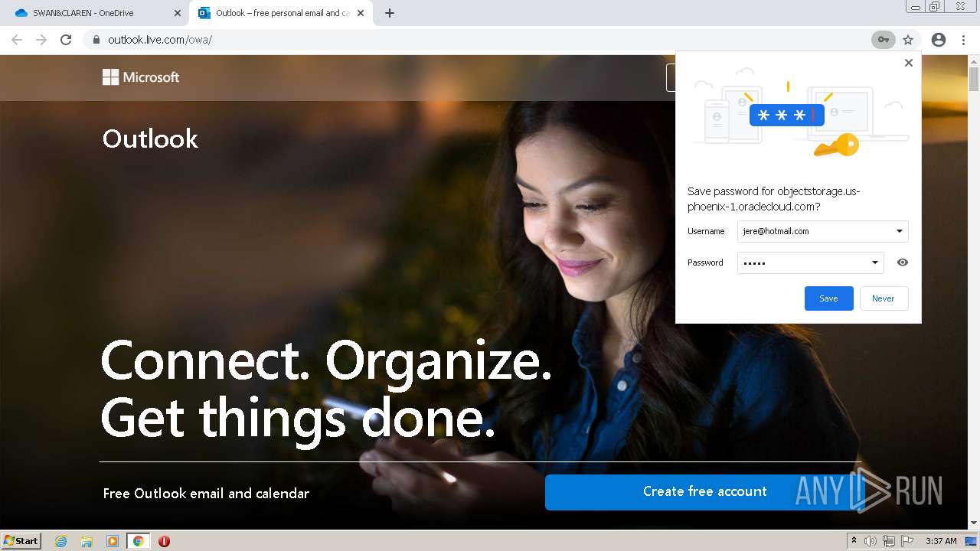Viewport: 980px width, 551px height.
Task: Click the Username field jere@hotmail.com
Action: (823, 231)
